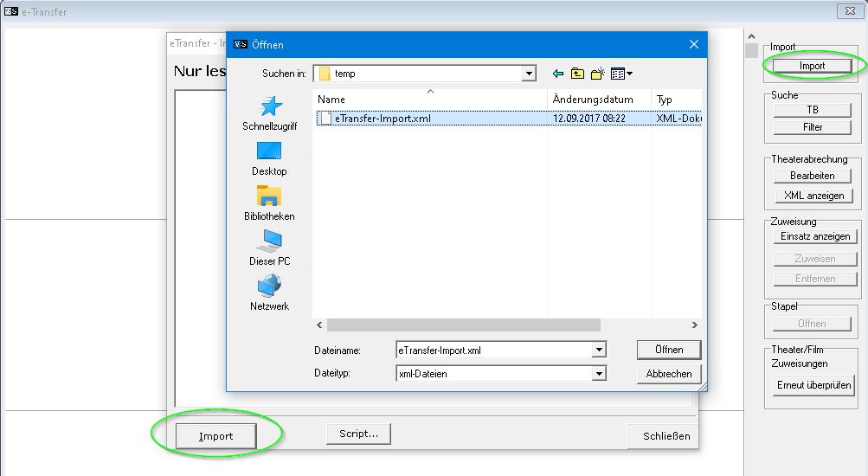
Task: Click the Script... button
Action: (358, 434)
